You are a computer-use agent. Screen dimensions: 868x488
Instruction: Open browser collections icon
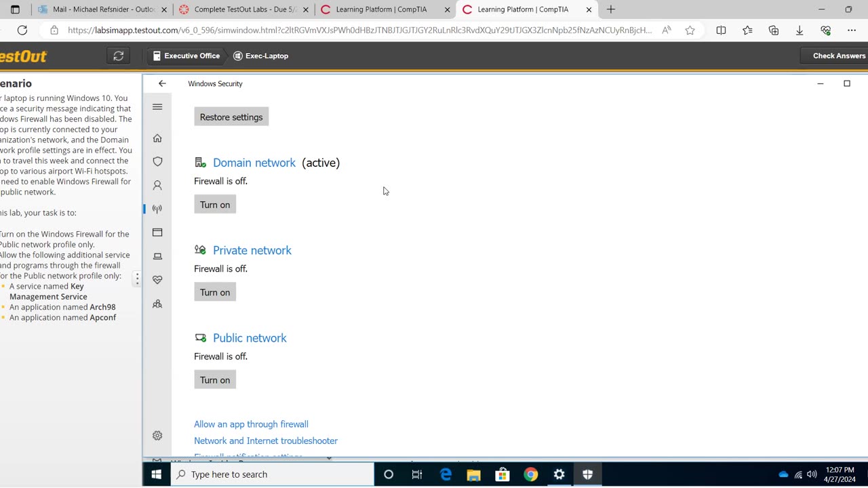click(x=774, y=30)
